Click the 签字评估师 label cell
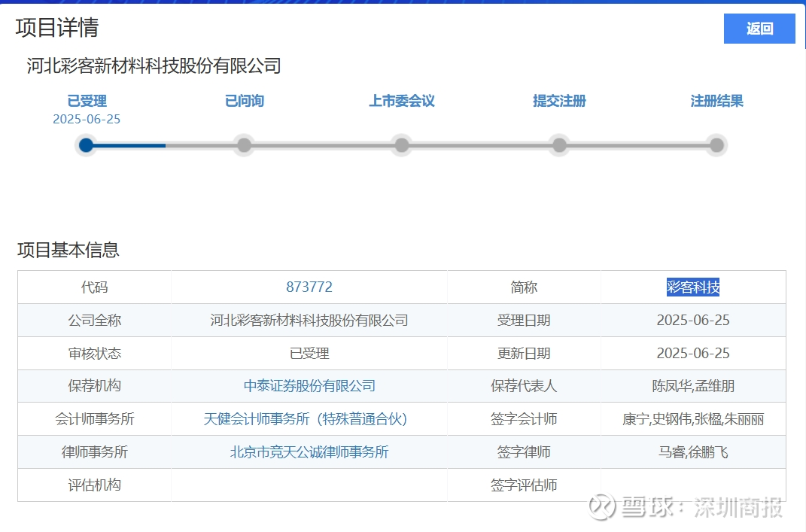Image resolution: width=806 pixels, height=532 pixels. 524,485
